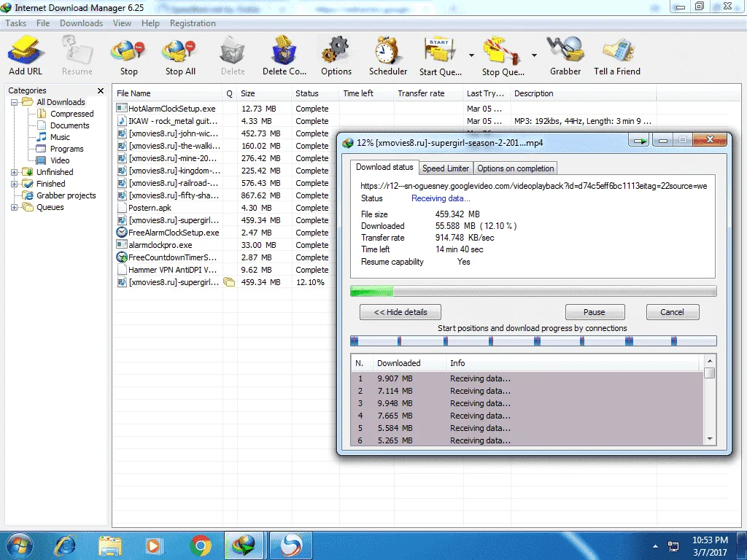Image resolution: width=747 pixels, height=560 pixels.
Task: Click the Stop All toolbar icon
Action: click(x=180, y=55)
